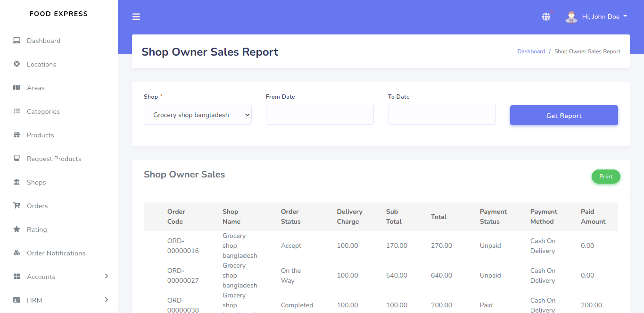Click the HRM id-card icon
This screenshot has height=313, width=644.
coord(17,300)
